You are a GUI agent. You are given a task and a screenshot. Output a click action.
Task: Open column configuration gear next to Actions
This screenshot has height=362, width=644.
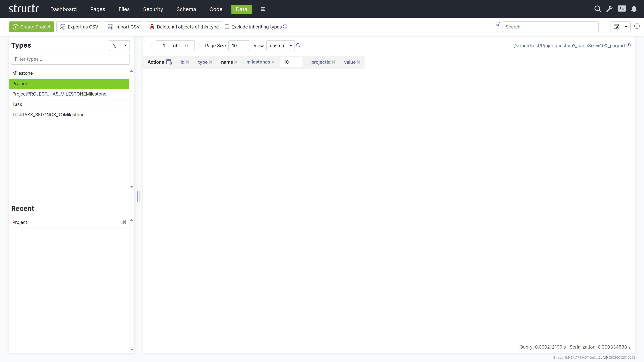(169, 62)
